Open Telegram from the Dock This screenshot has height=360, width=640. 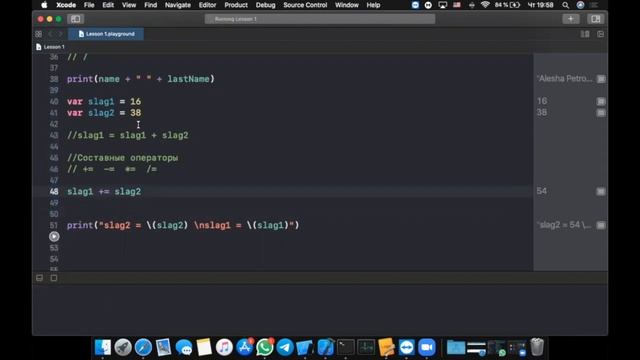click(285, 347)
